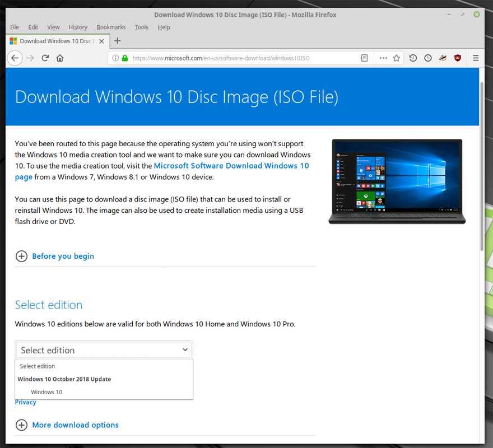The width and height of the screenshot is (493, 448).
Task: Click the forward navigation arrow
Action: pos(30,58)
